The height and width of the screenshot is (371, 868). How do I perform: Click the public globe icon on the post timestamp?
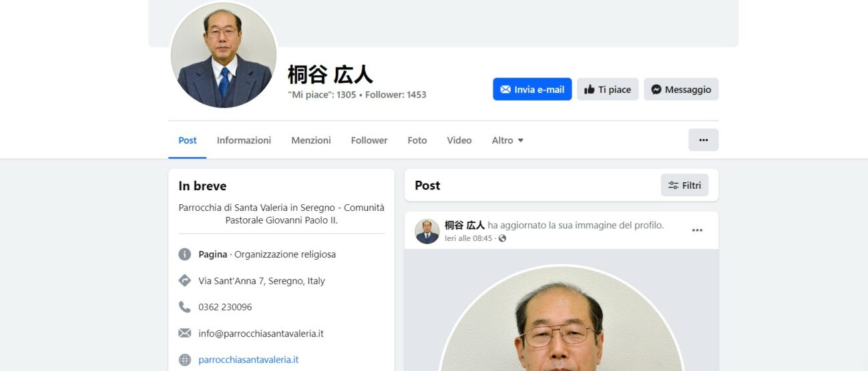502,238
